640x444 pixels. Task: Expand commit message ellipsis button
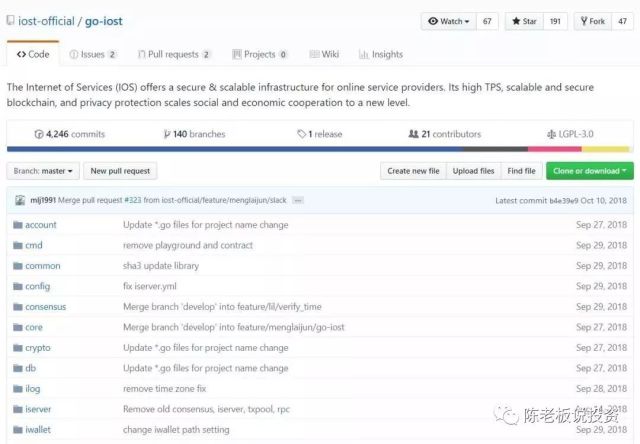(x=298, y=200)
